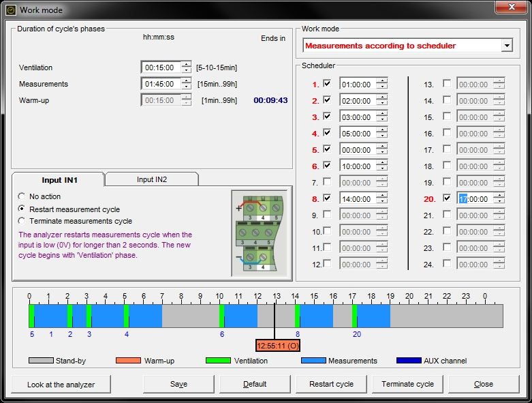Screen dimensions: 532x403
Task: Disable scheduler entry 20 checkbox
Action: (x=447, y=198)
